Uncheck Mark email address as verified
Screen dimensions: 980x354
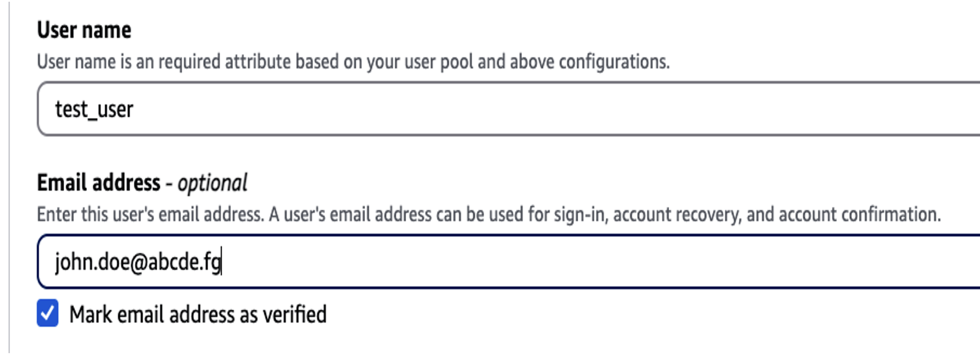click(x=48, y=313)
